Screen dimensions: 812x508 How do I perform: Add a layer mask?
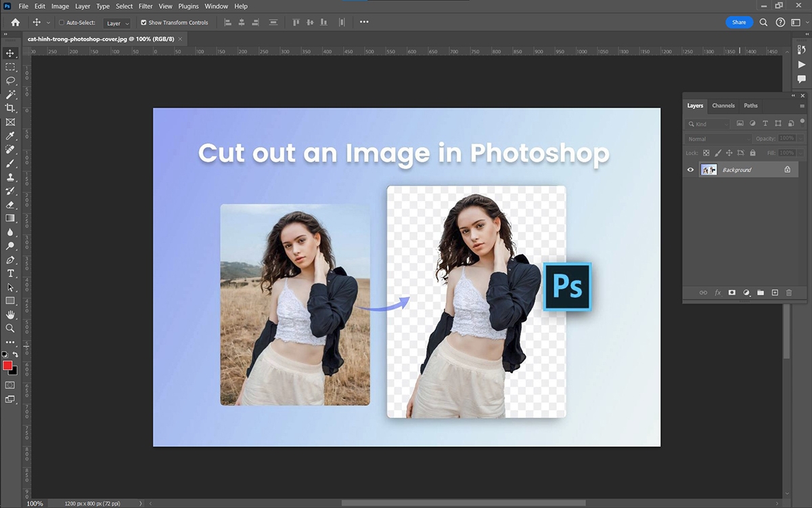point(732,293)
